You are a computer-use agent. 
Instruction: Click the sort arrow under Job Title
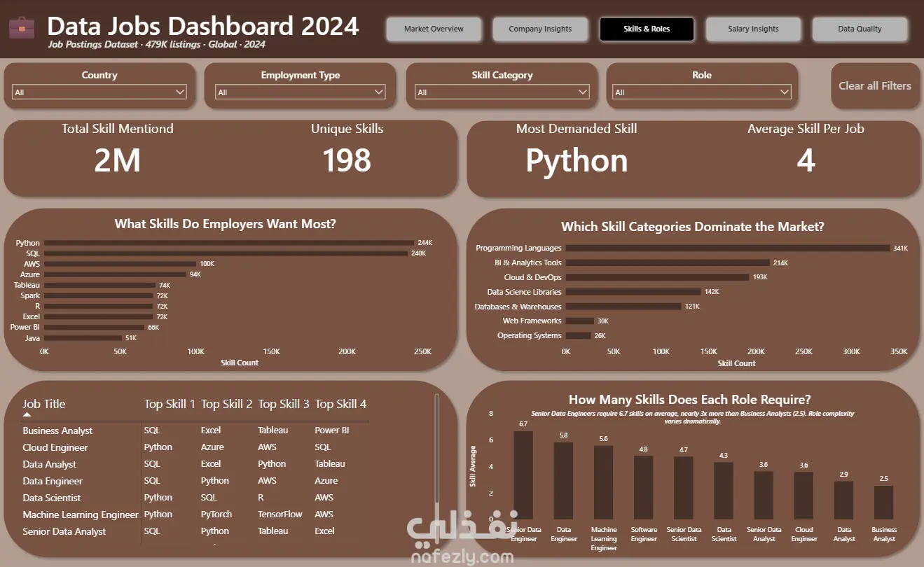[27, 414]
